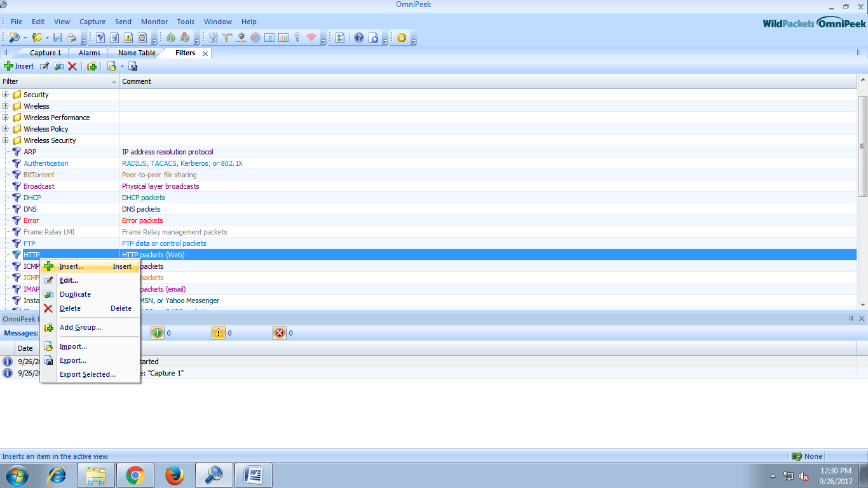The image size is (868, 488).
Task: Click the edit pencil icon in Filters toolbar
Action: click(x=44, y=66)
